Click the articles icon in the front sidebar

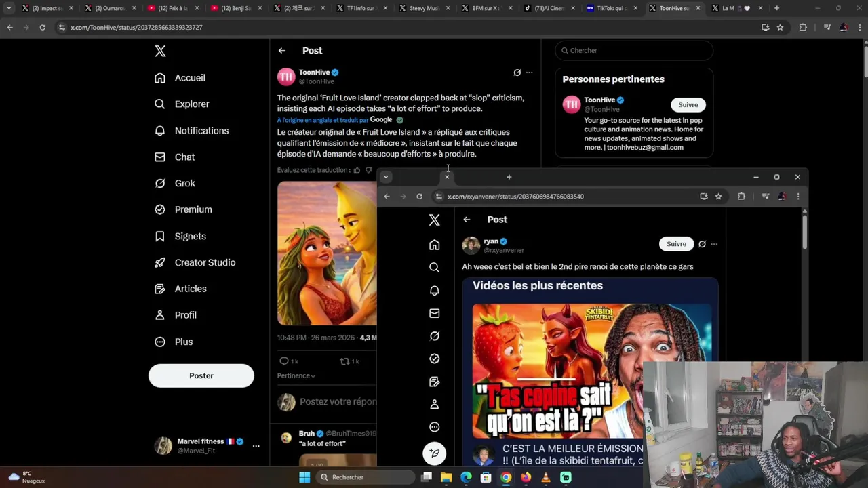[x=435, y=382]
